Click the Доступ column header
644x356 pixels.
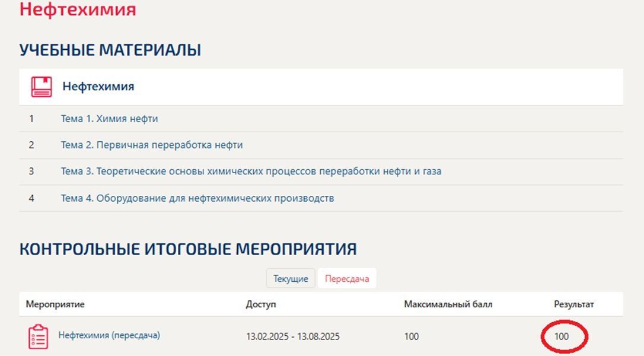click(x=261, y=304)
